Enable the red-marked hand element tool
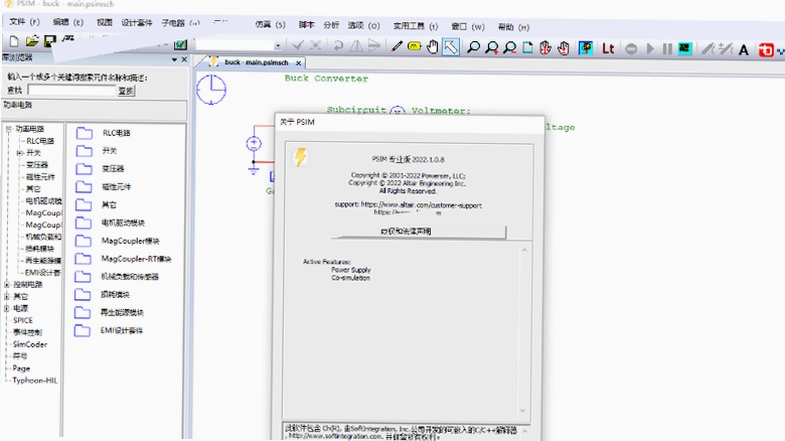The image size is (785, 441). [545, 48]
